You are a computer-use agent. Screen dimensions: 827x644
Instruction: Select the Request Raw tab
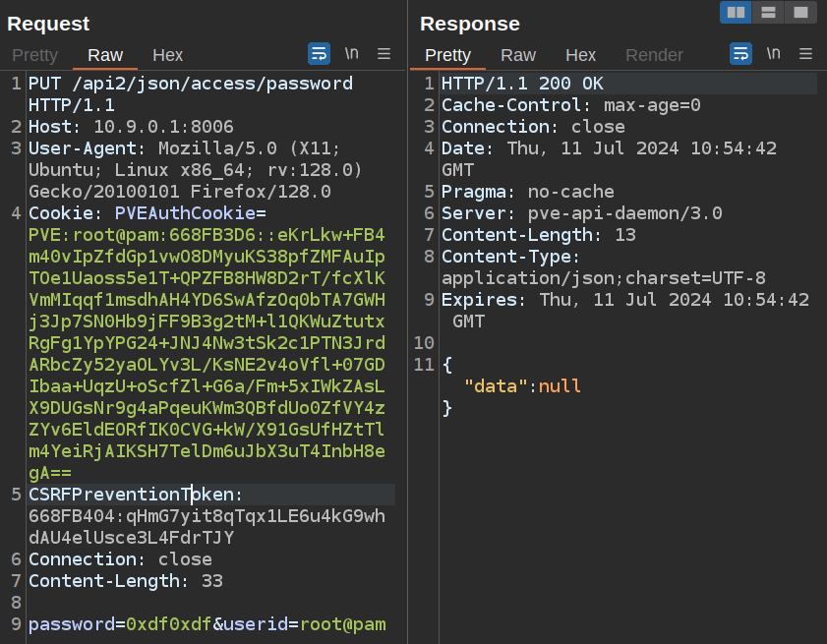[105, 55]
